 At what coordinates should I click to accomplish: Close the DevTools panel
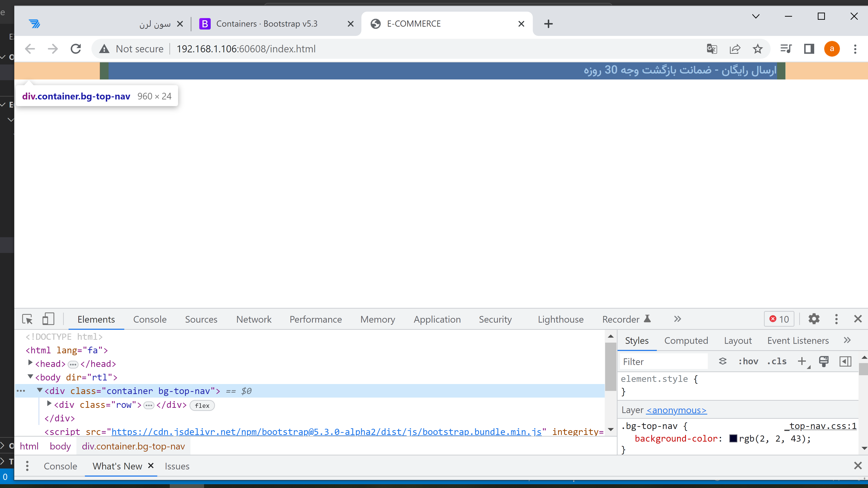(x=858, y=319)
